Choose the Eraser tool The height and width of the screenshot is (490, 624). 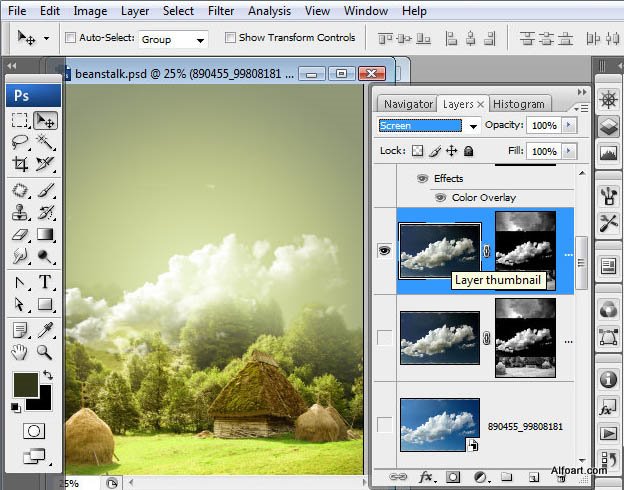click(20, 235)
